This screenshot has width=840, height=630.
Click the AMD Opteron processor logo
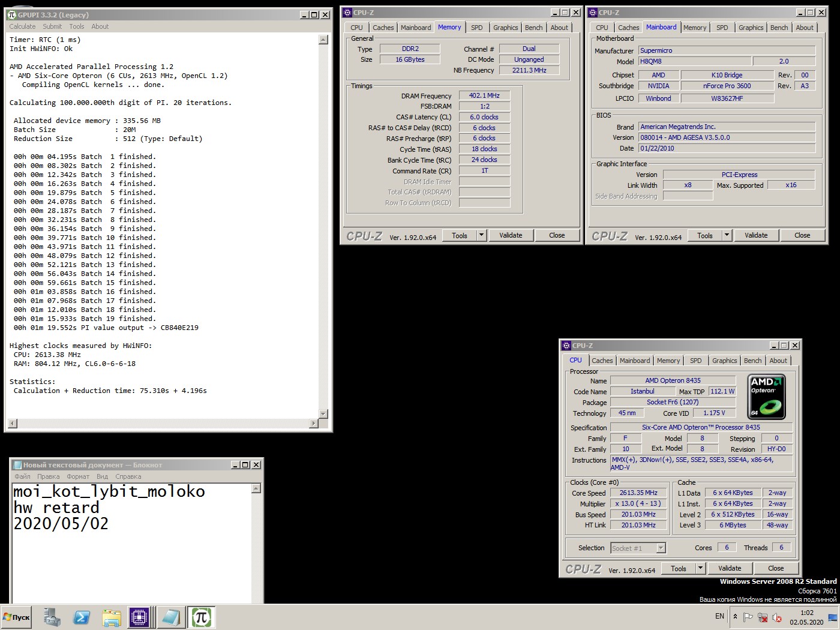pos(767,397)
